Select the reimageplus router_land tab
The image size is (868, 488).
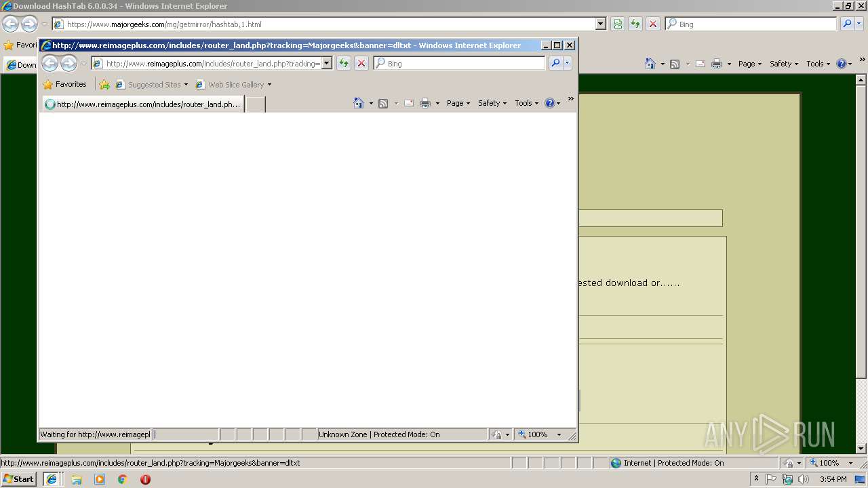pyautogui.click(x=142, y=104)
